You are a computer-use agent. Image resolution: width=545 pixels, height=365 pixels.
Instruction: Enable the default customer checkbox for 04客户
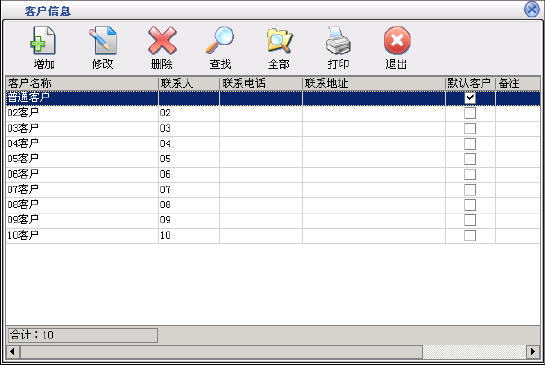click(x=470, y=144)
